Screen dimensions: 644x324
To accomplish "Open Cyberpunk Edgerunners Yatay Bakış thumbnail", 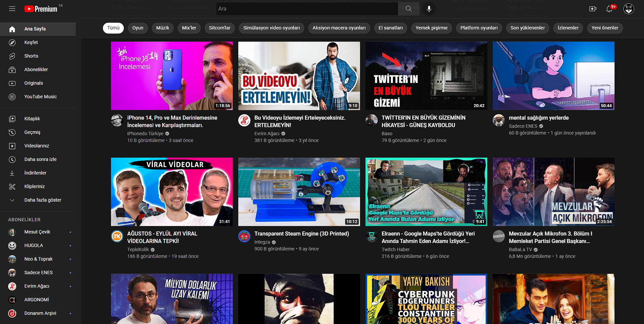I will point(426,299).
